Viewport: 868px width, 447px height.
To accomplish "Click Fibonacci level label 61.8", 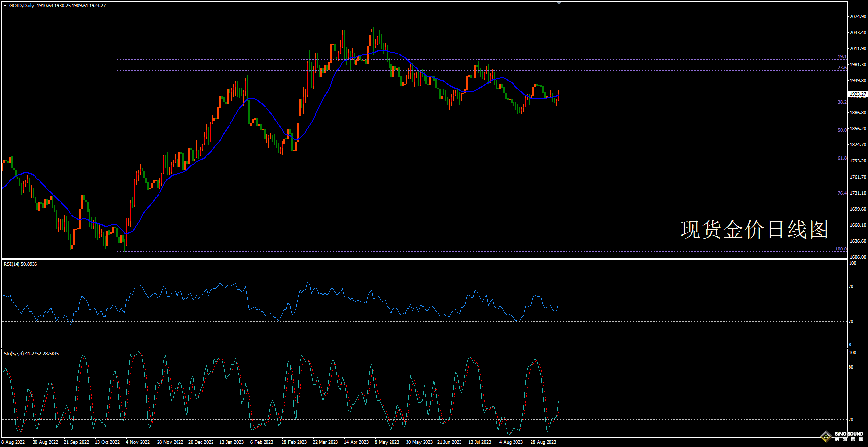I will pyautogui.click(x=842, y=158).
